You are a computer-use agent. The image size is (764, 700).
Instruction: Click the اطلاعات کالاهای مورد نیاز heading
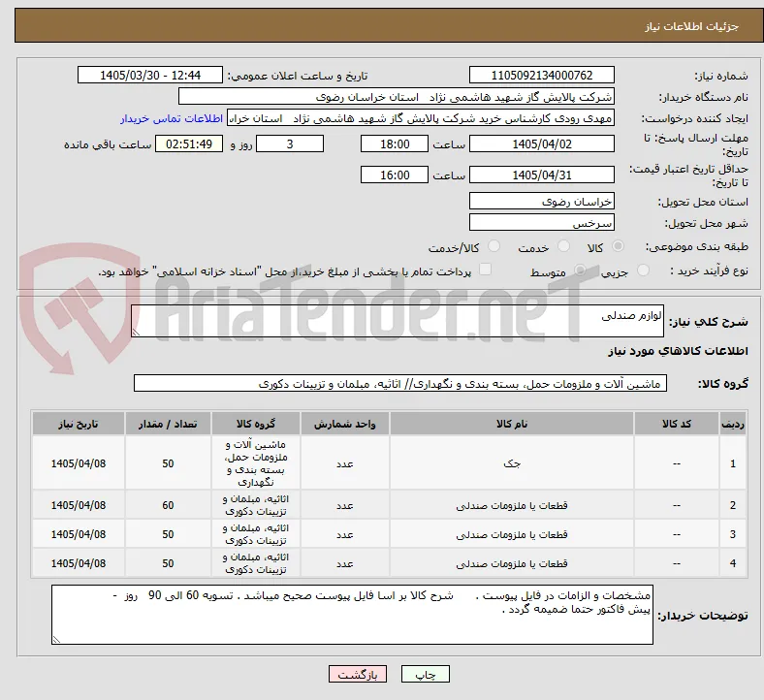(678, 351)
